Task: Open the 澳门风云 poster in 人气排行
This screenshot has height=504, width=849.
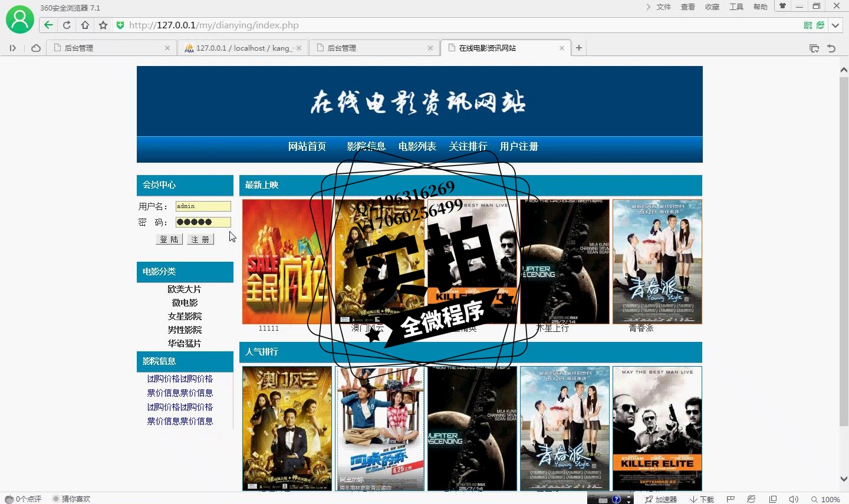Action: click(287, 429)
